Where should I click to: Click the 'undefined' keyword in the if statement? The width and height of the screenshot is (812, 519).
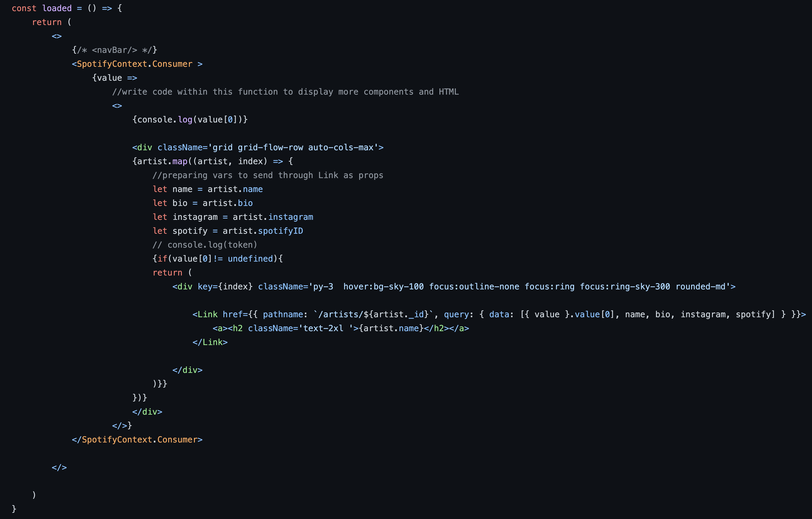(250, 259)
